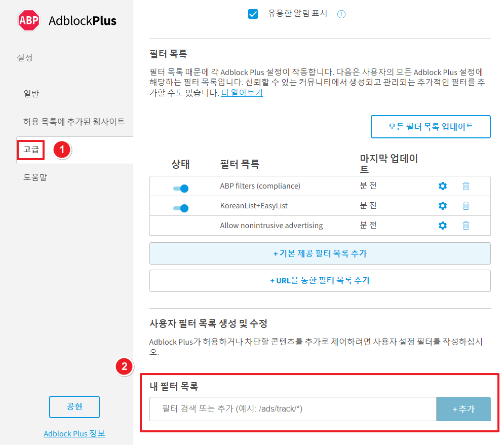Click the 공헌 button
Viewport: 504px width, 445px height.
coord(74,407)
